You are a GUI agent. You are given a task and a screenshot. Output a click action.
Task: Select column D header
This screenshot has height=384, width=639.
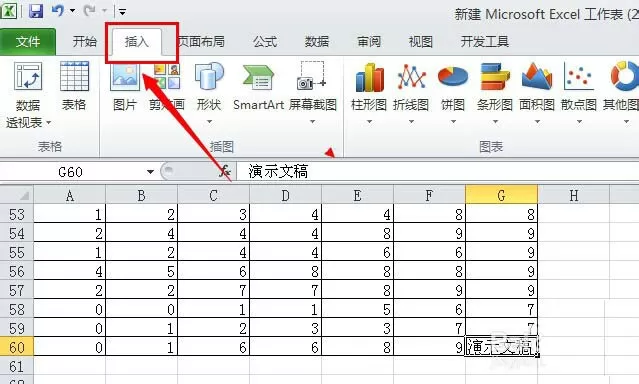pyautogui.click(x=286, y=195)
